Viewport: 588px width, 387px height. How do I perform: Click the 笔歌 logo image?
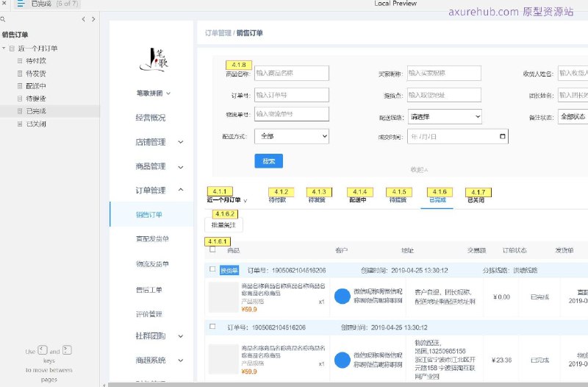(x=154, y=60)
